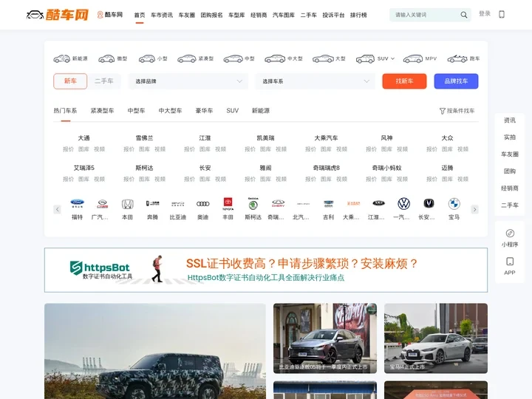This screenshot has width=532, height=399.
Task: Select the 微型 car type icon
Action: [x=106, y=58]
